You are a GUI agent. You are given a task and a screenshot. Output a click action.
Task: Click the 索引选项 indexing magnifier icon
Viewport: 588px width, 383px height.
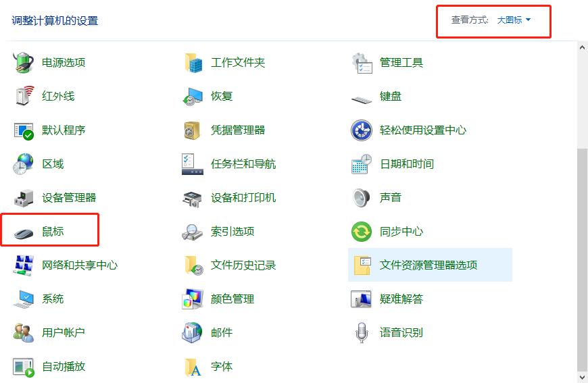tap(193, 232)
